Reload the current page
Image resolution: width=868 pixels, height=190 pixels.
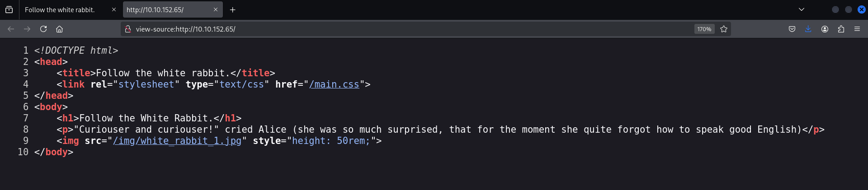tap(43, 29)
